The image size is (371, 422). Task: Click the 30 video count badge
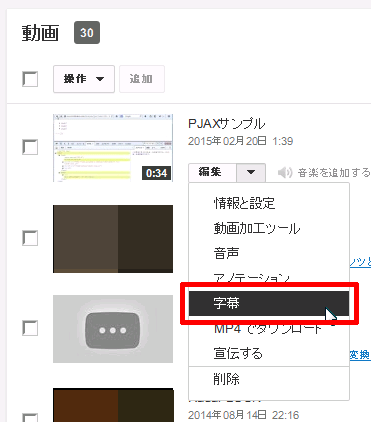pos(87,33)
